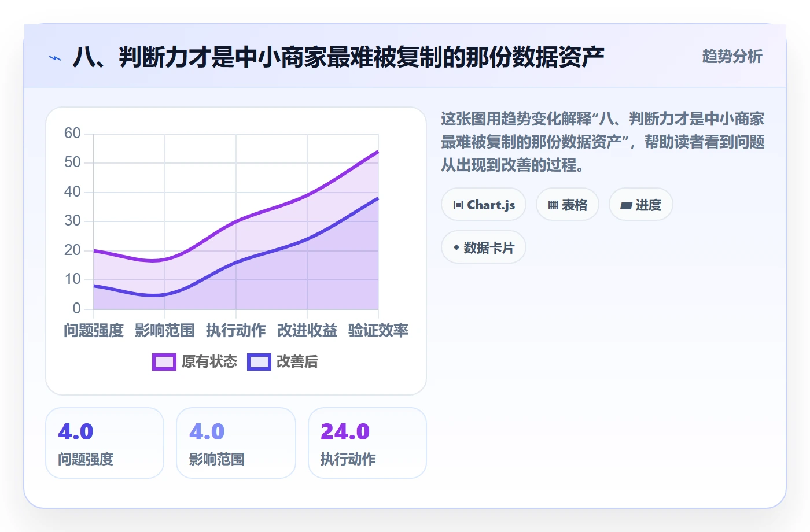Open the 影响范围 4.0 data card

[236, 443]
